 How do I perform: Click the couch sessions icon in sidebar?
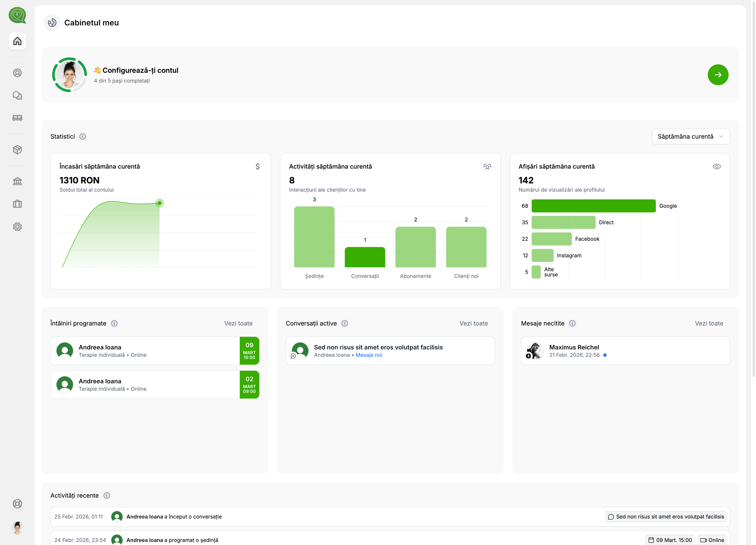point(17,118)
